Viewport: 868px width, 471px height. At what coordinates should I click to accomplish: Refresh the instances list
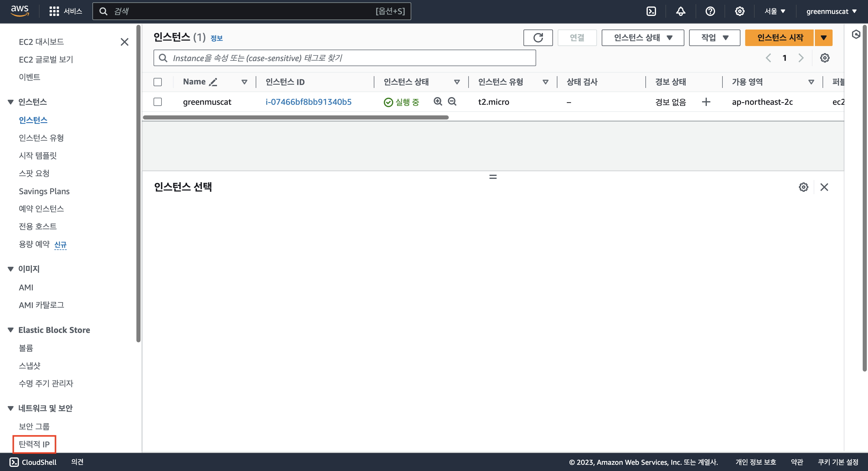point(538,37)
